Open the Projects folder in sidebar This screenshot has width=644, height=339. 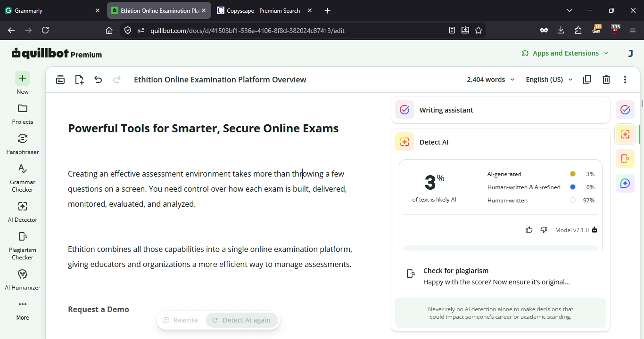pyautogui.click(x=23, y=114)
